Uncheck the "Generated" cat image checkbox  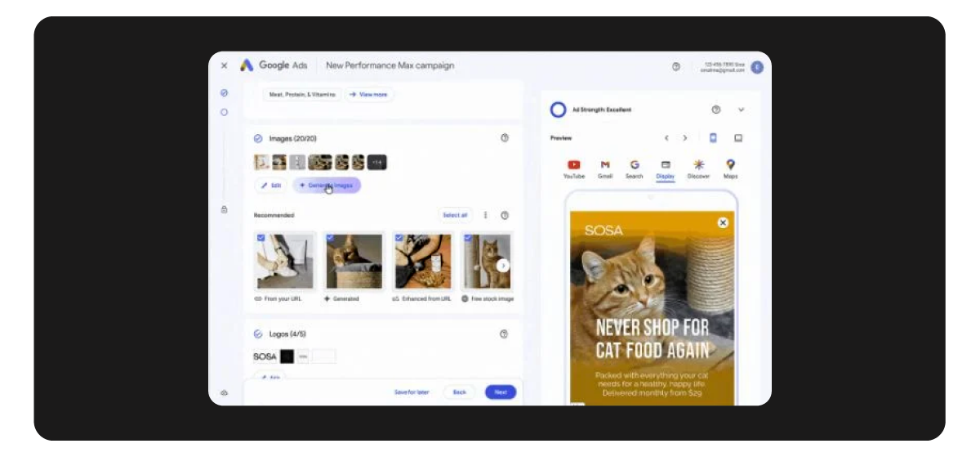coord(330,238)
